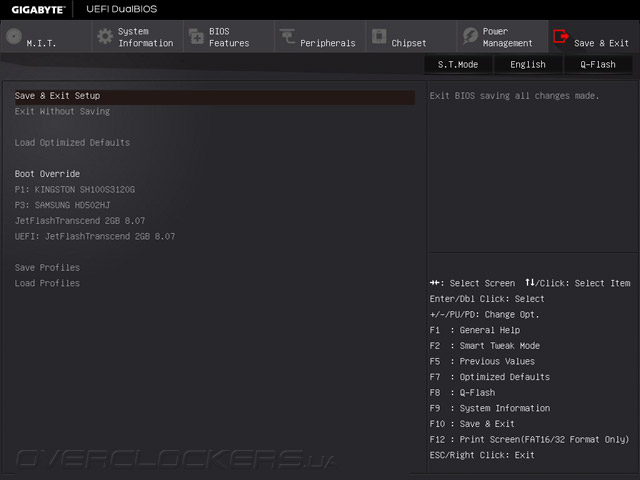This screenshot has height=480, width=640.
Task: Open the Save Profiles option
Action: (x=47, y=268)
